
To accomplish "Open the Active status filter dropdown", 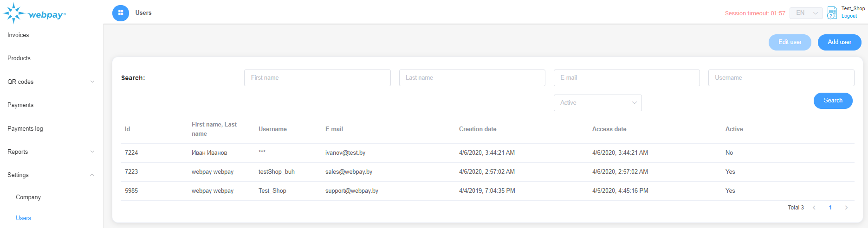I will coord(597,103).
